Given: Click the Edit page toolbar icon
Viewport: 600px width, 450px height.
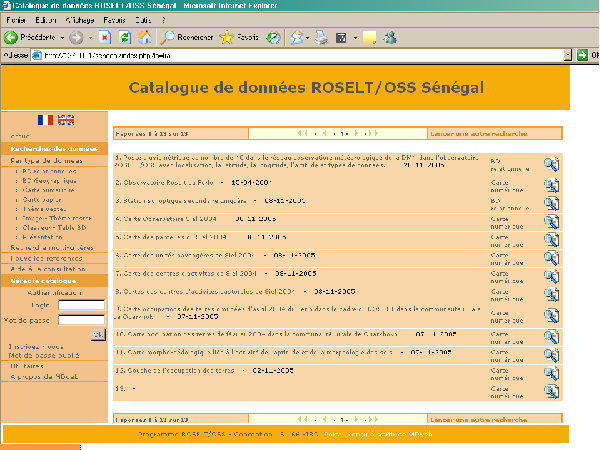Looking at the screenshot, I should point(341,38).
